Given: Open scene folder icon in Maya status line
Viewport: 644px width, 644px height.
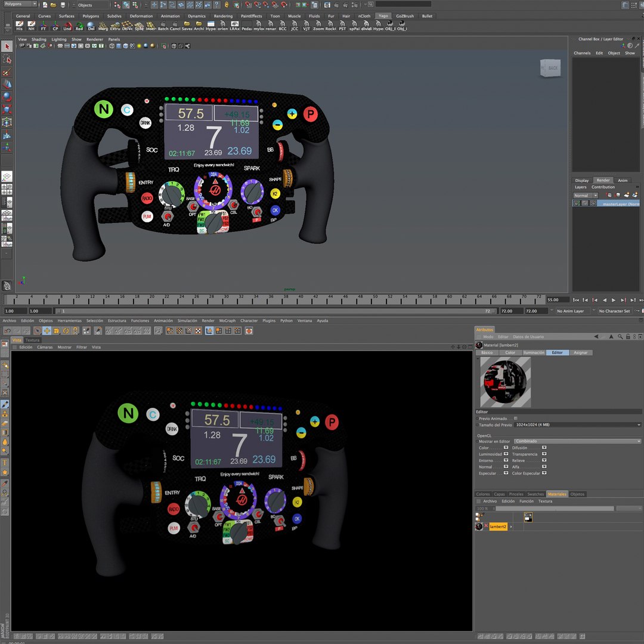Looking at the screenshot, I should (54, 5).
